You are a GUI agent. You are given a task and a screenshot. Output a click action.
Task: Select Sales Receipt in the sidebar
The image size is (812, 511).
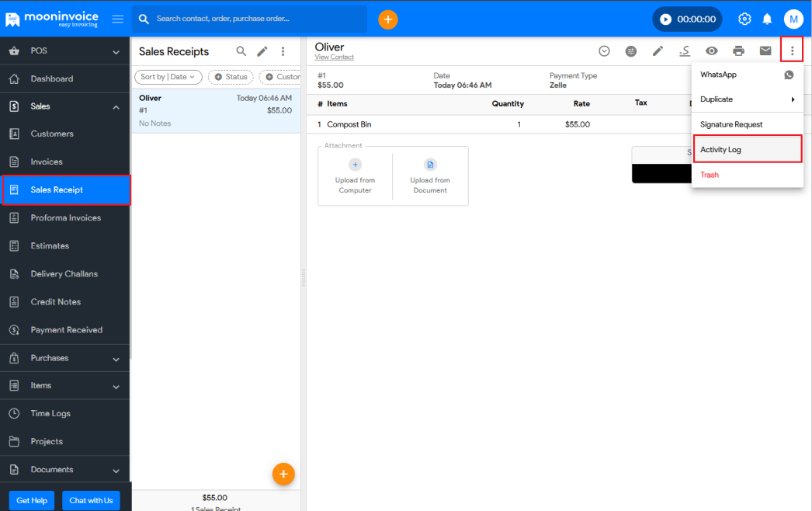coord(66,189)
